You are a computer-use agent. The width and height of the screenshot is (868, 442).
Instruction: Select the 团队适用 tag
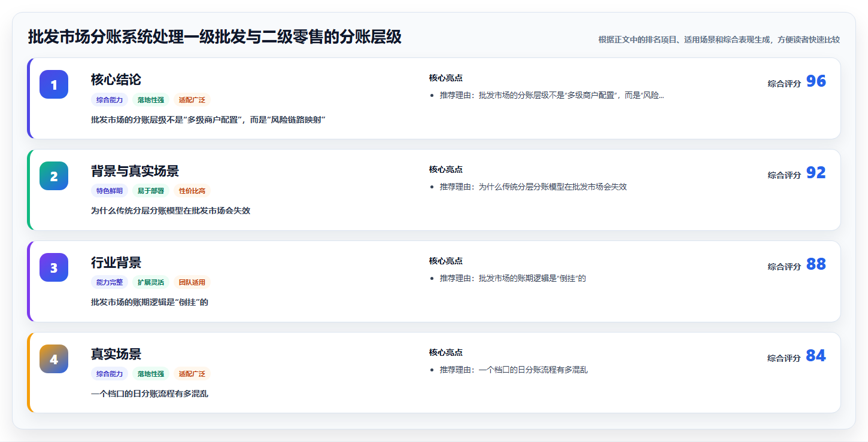pos(192,282)
